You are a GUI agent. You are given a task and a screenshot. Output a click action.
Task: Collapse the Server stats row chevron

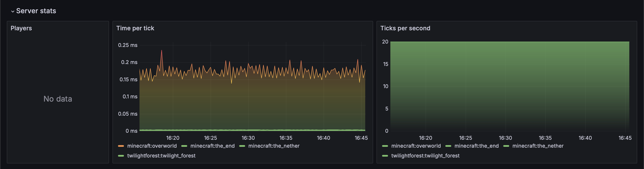click(13, 11)
